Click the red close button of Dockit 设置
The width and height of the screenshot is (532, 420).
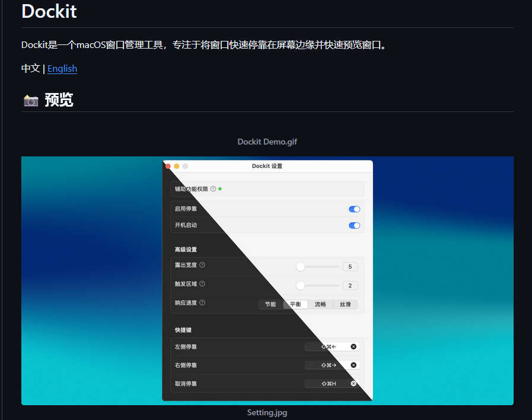click(168, 166)
